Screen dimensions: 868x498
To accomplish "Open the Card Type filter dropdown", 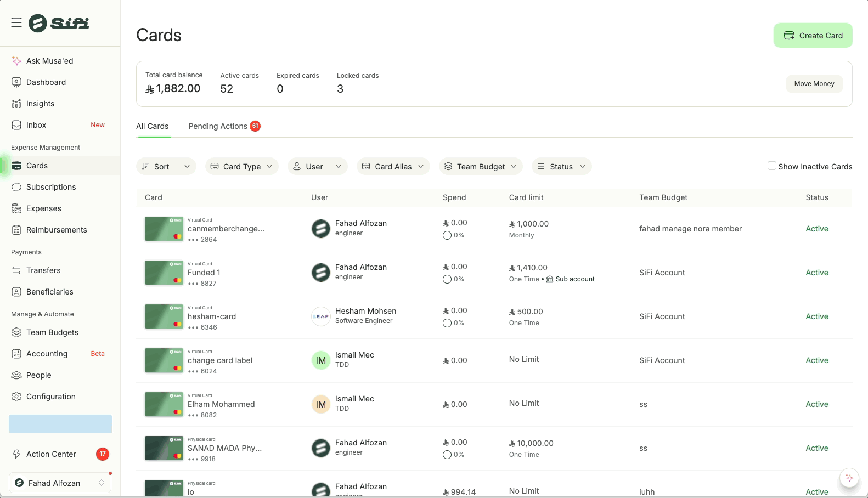I will click(x=241, y=167).
